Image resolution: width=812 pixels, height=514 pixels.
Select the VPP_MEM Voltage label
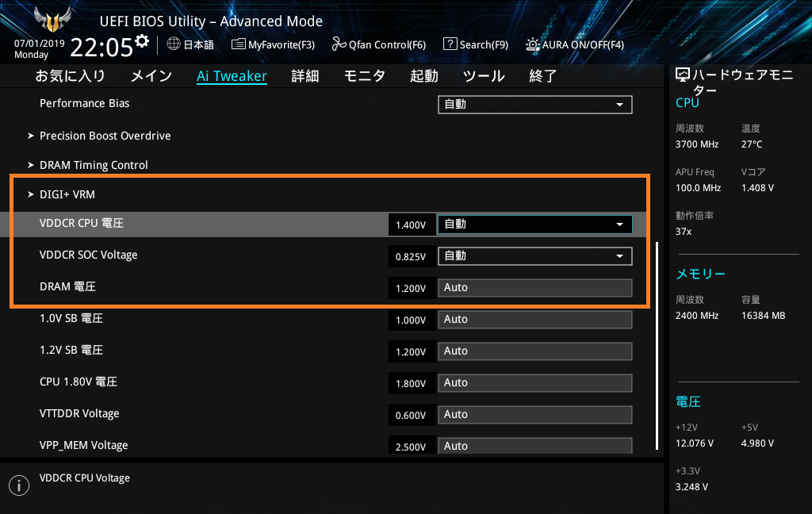(x=84, y=446)
